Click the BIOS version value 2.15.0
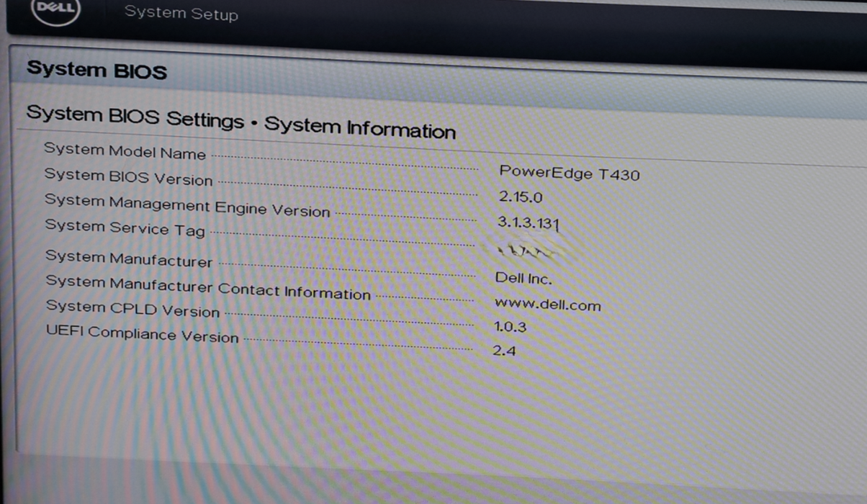This screenshot has height=504, width=867. (521, 197)
